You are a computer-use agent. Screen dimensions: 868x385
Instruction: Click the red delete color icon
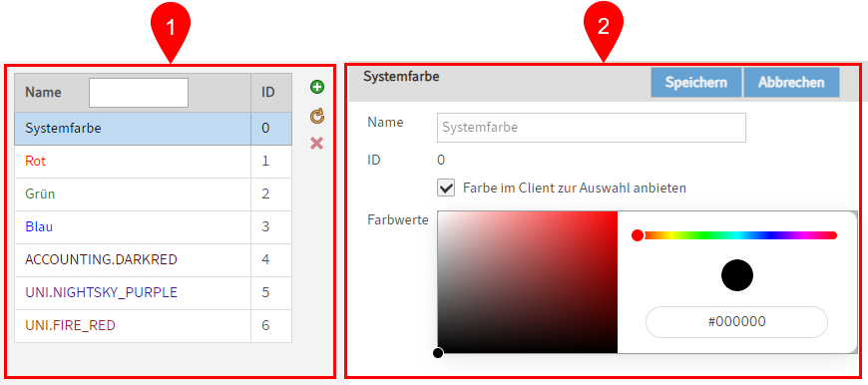pyautogui.click(x=316, y=144)
